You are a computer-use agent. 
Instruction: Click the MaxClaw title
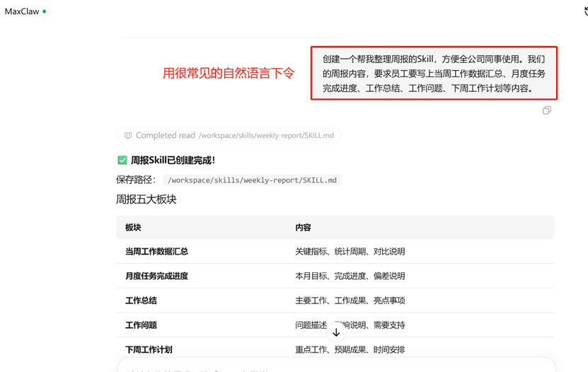(21, 12)
